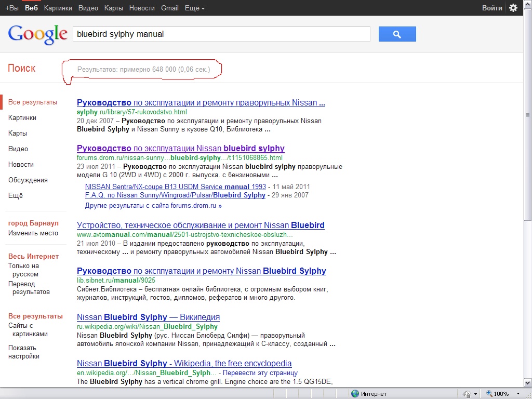Click the blue magnifier search button
Image resolution: width=532 pixels, height=399 pixels.
pos(397,34)
